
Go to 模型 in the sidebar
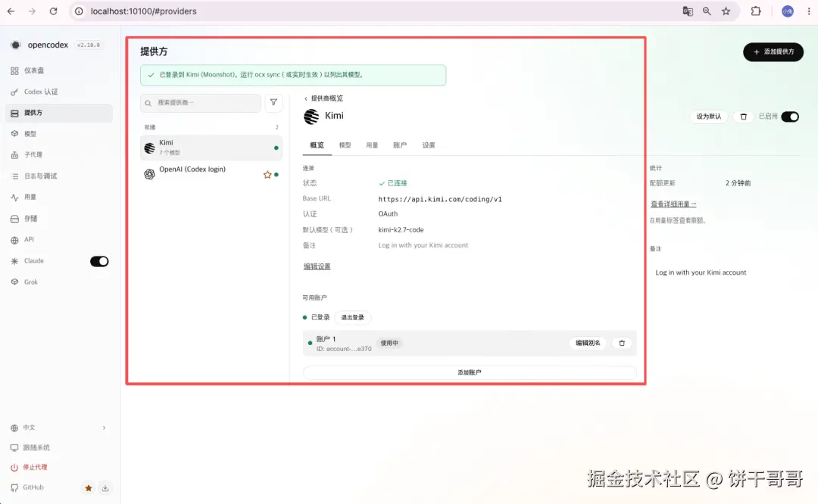tap(58, 134)
